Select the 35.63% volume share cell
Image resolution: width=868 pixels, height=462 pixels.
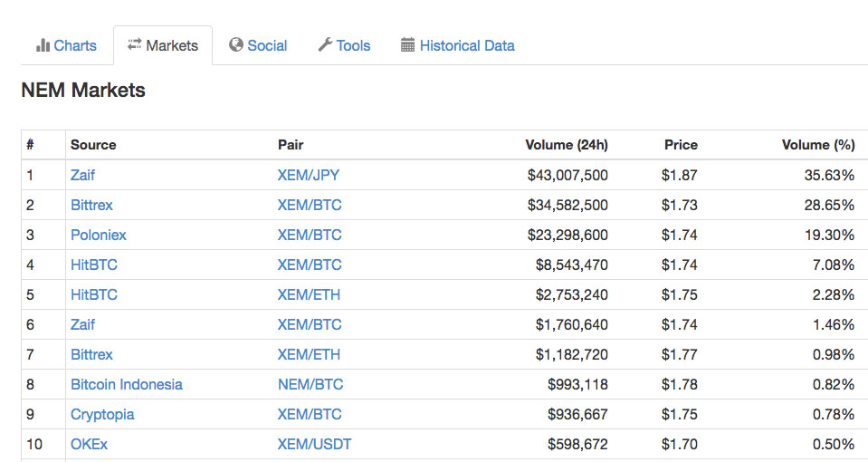click(829, 175)
